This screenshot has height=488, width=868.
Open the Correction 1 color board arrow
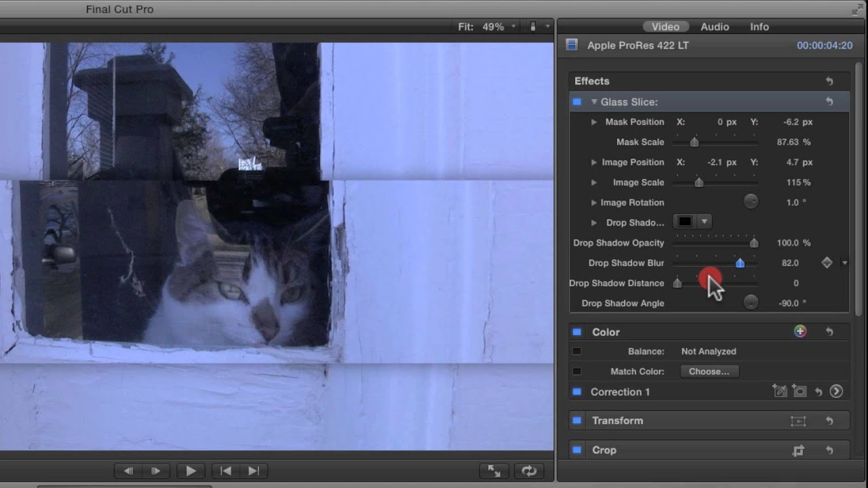click(x=836, y=391)
